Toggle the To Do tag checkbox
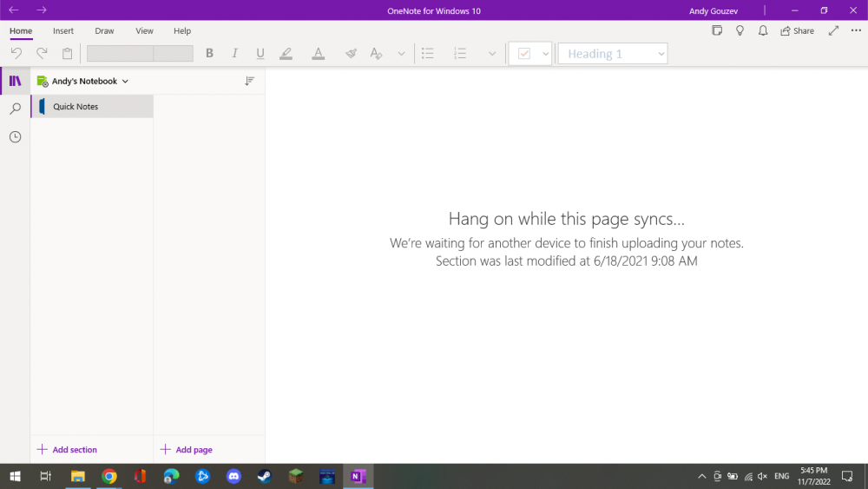The image size is (868, 489). [524, 54]
